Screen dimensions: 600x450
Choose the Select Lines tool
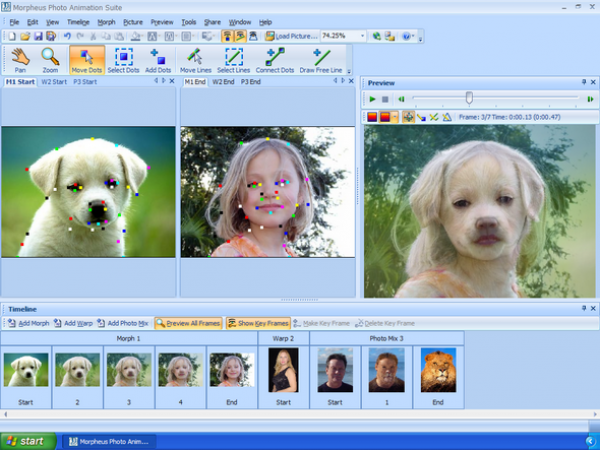tap(234, 60)
